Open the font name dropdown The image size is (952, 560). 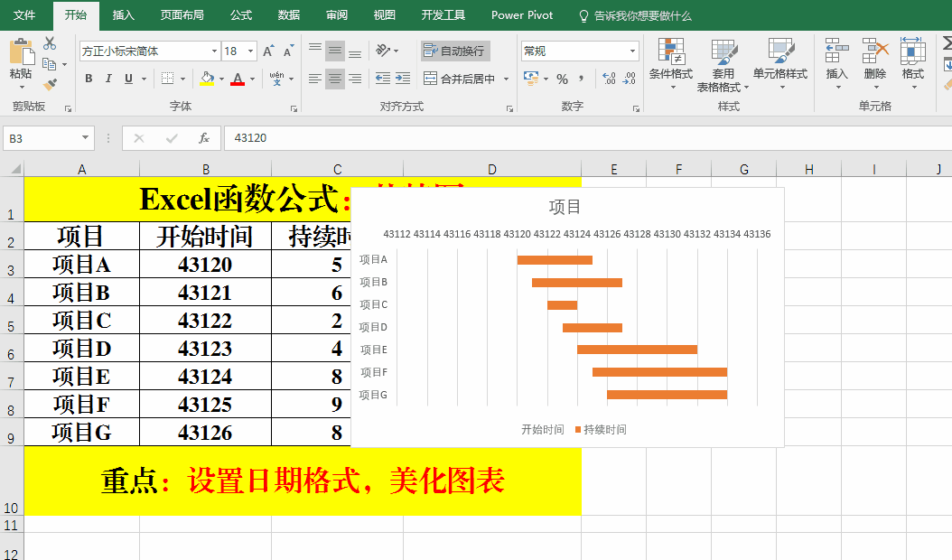[214, 51]
